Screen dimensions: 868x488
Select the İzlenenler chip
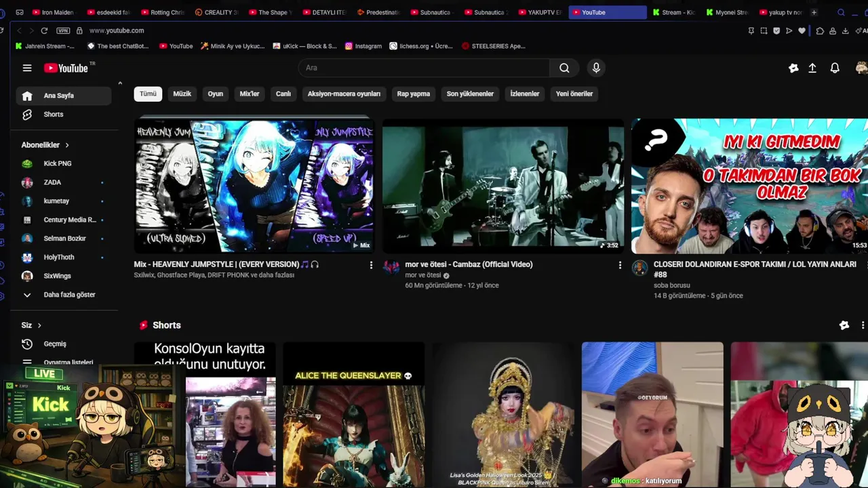525,94
